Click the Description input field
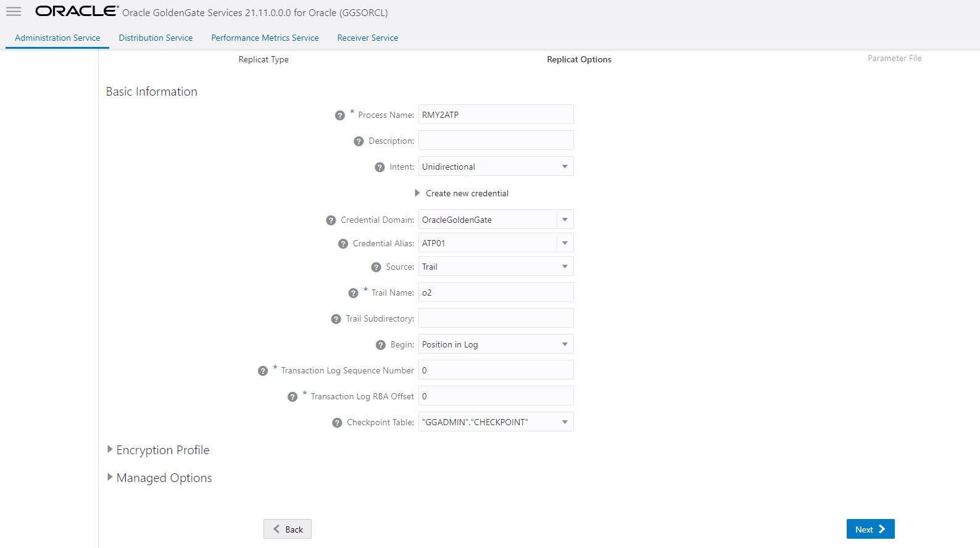Viewport: 980px width, 548px height. (496, 141)
